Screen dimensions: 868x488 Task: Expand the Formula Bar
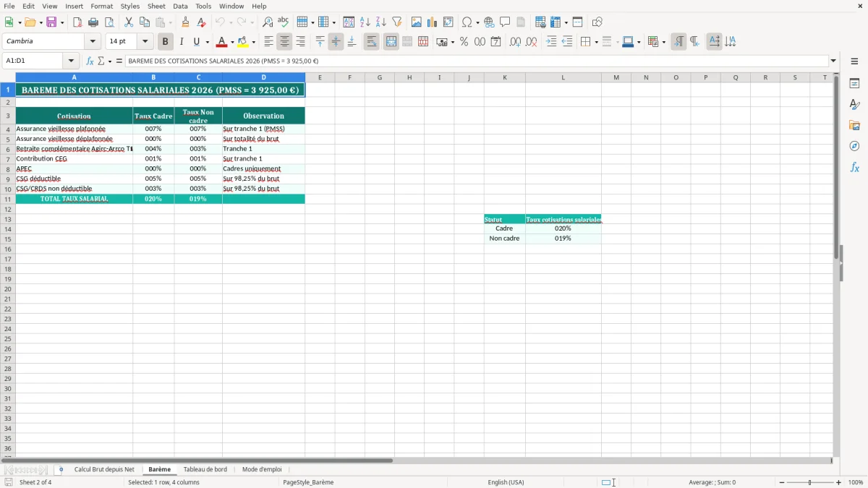coord(833,61)
